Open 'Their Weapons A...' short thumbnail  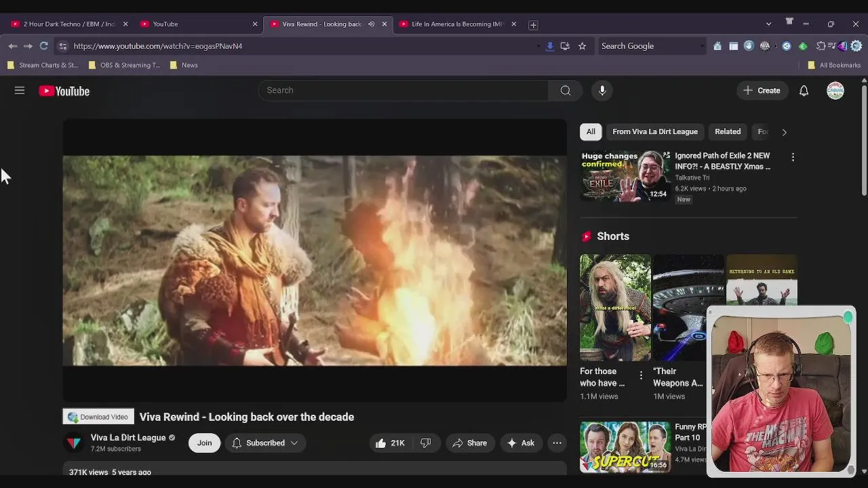pyautogui.click(x=688, y=308)
